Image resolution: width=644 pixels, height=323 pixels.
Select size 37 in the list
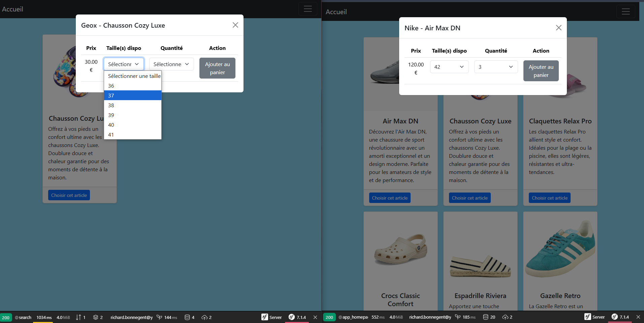133,95
